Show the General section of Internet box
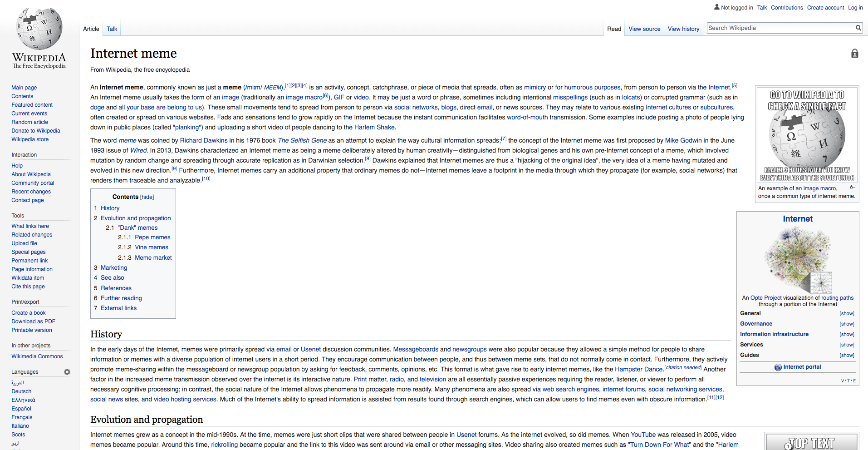Screen dimensions: 868x450 click(x=847, y=314)
